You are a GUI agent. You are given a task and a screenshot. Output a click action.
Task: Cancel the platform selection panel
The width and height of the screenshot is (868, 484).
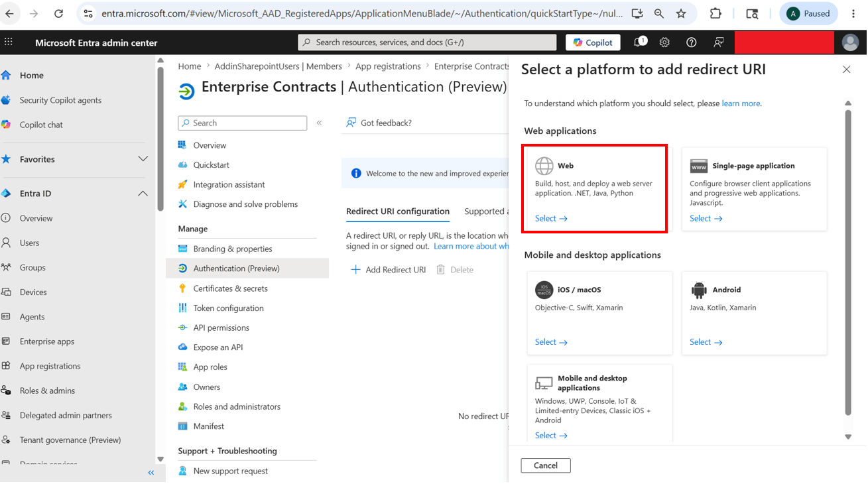coord(546,465)
